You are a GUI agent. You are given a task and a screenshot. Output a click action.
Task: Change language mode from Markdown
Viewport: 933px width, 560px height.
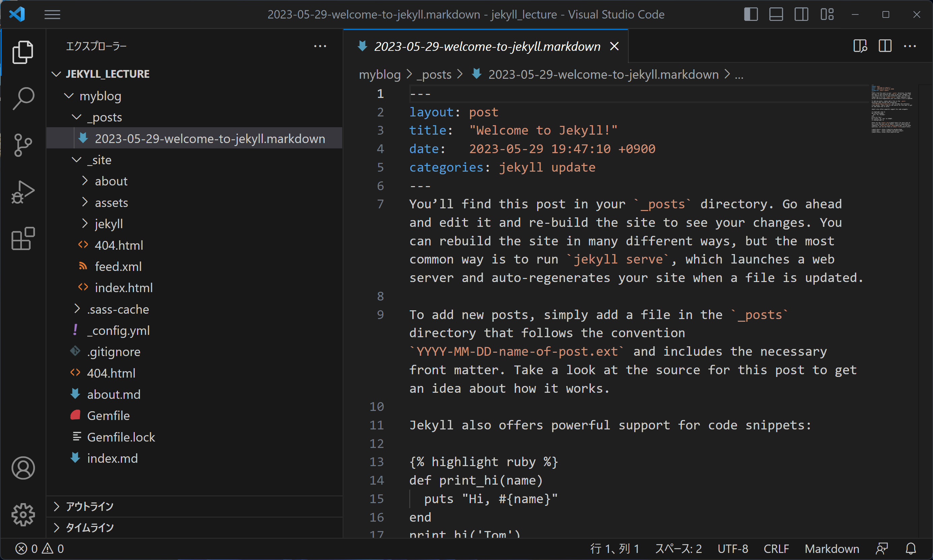coord(832,549)
